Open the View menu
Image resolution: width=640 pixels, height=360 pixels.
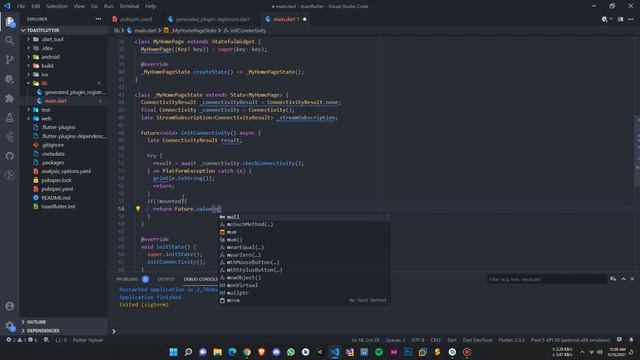point(79,6)
